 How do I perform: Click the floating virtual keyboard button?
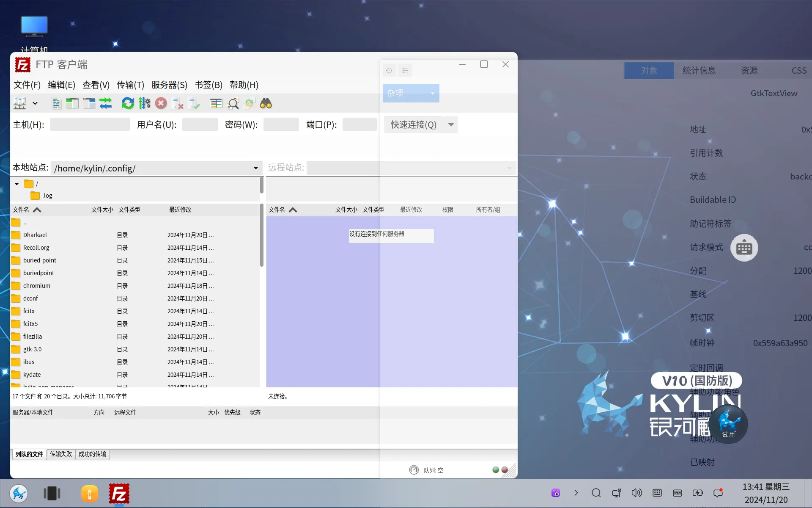[x=744, y=248]
